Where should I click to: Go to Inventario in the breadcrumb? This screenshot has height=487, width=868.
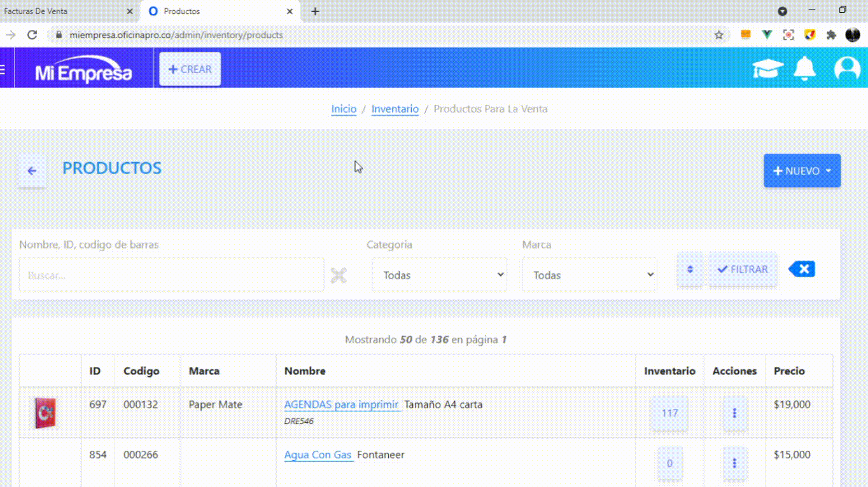click(395, 109)
